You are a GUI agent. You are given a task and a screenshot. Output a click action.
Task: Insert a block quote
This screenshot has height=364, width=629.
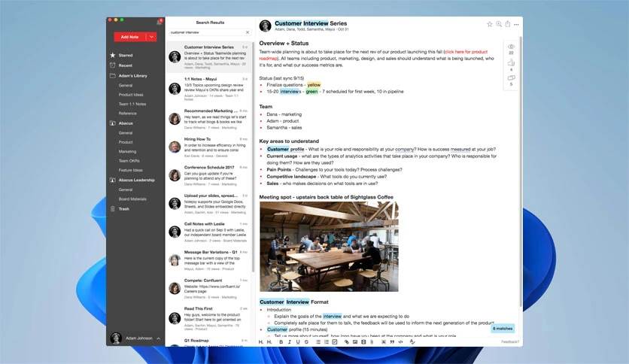point(392,342)
